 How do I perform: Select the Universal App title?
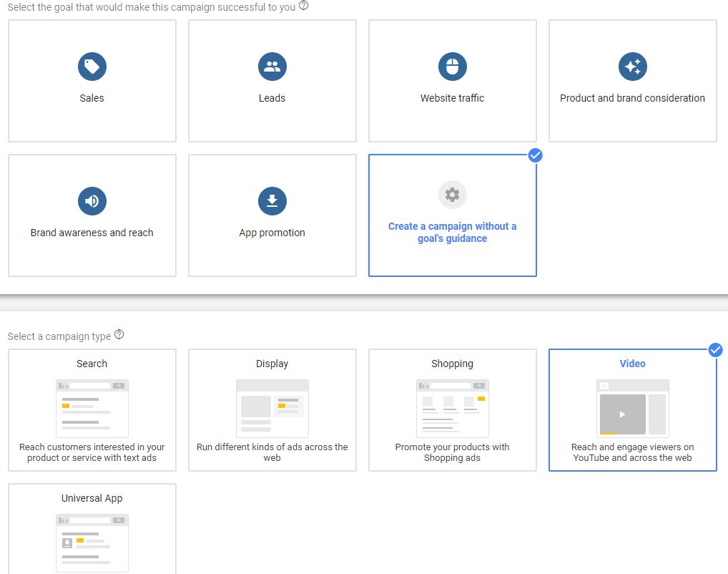92,498
